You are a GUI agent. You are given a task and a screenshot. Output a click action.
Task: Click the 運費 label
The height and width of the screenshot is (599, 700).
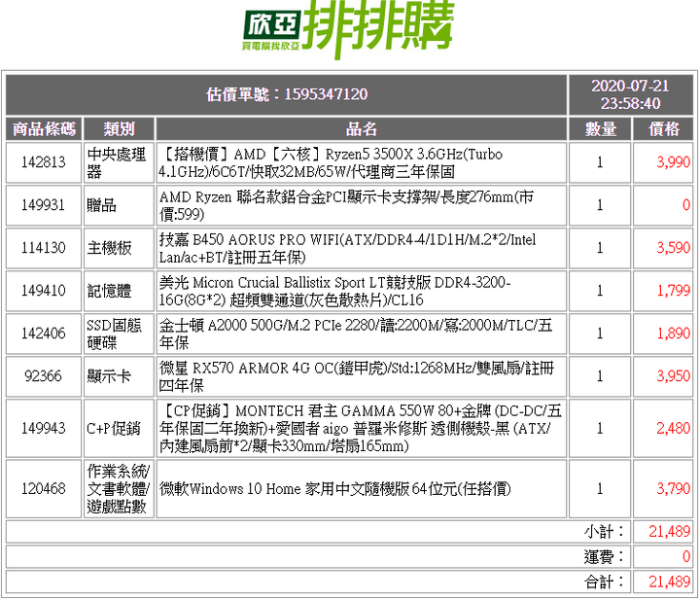click(604, 556)
